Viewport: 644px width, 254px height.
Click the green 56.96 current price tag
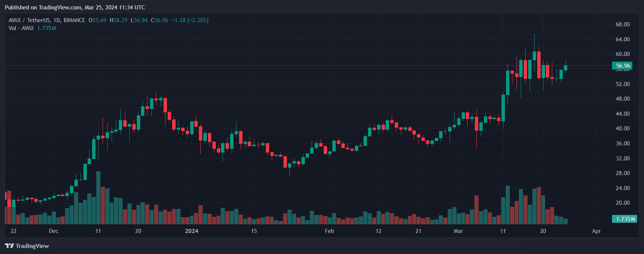point(622,66)
